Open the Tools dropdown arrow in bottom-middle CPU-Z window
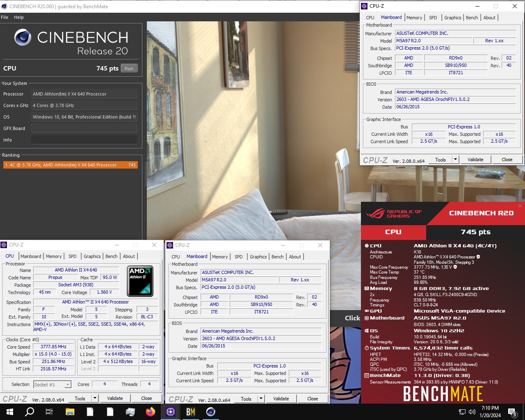525x420 pixels. click(x=261, y=399)
